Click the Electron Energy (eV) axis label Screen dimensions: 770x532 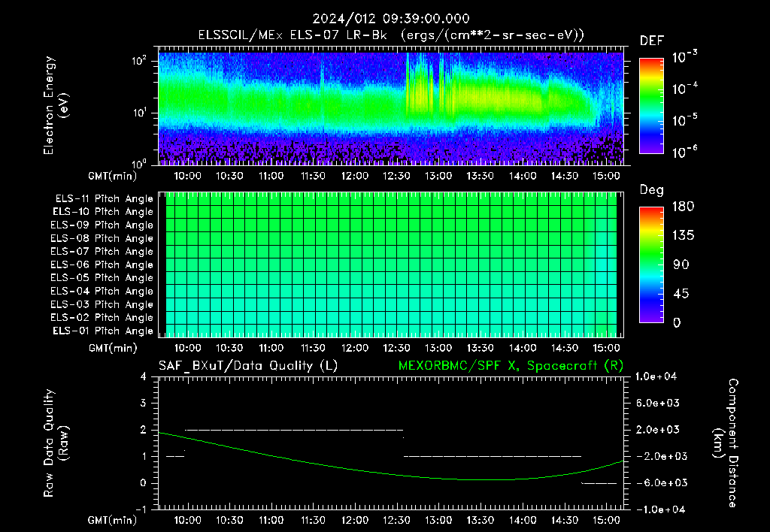click(x=56, y=105)
